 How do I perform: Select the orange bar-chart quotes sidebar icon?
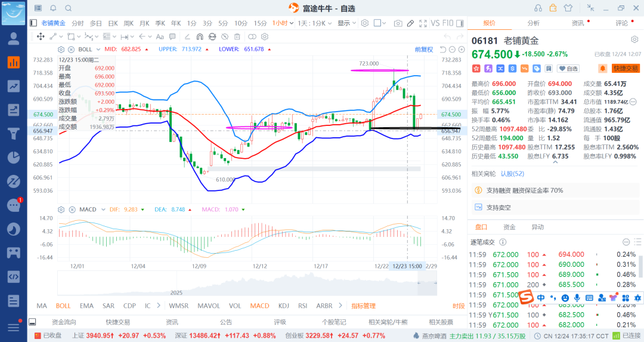point(14,62)
